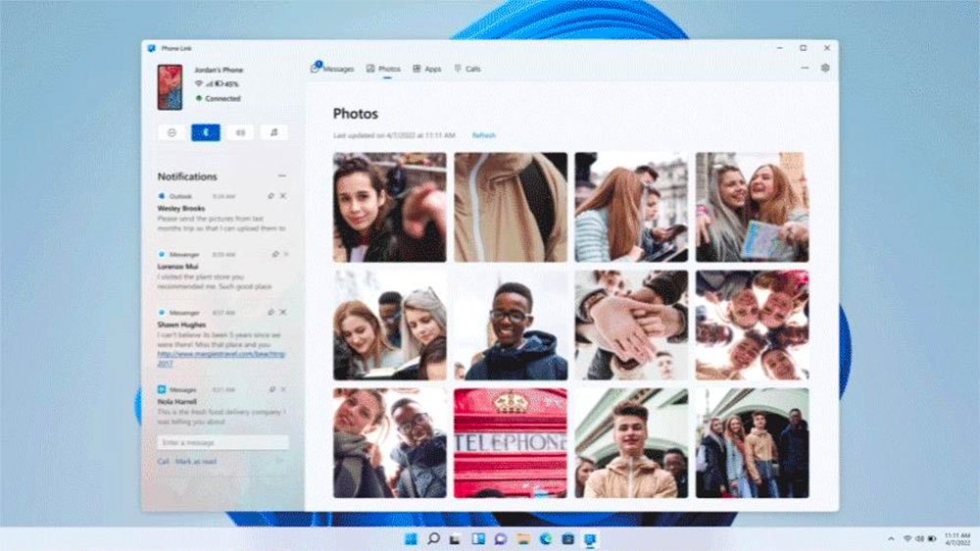980x551 pixels.
Task: Open the red TELEPHONE booth photo
Action: coord(511,443)
